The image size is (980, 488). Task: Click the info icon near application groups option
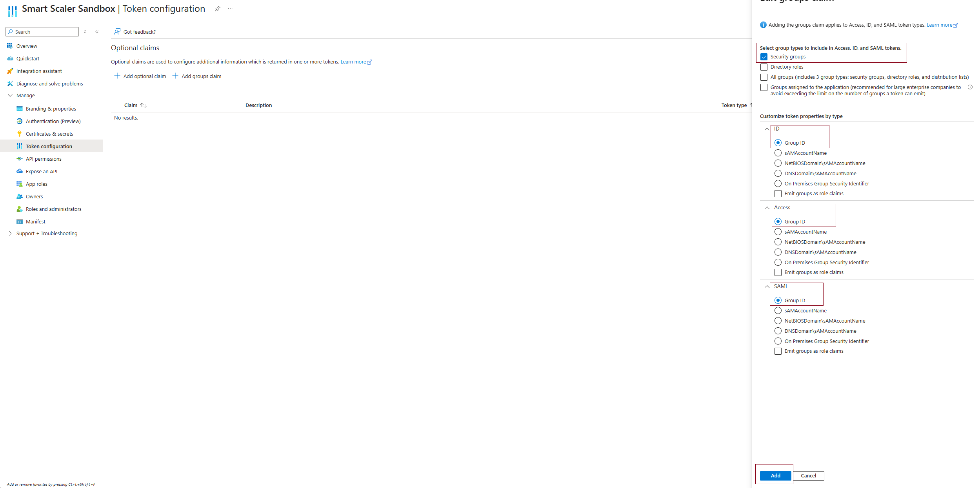click(x=970, y=87)
